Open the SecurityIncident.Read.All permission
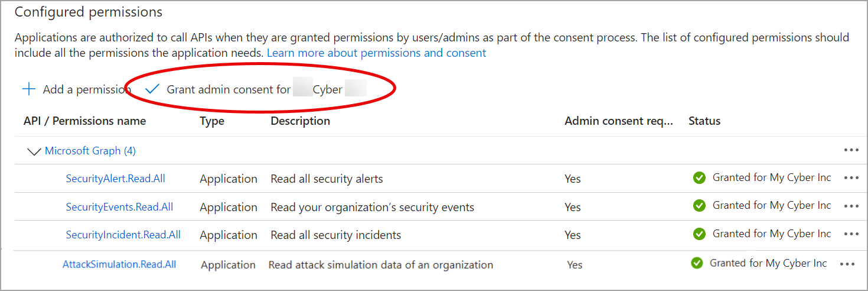Viewport: 868px width, 291px height. (x=123, y=235)
